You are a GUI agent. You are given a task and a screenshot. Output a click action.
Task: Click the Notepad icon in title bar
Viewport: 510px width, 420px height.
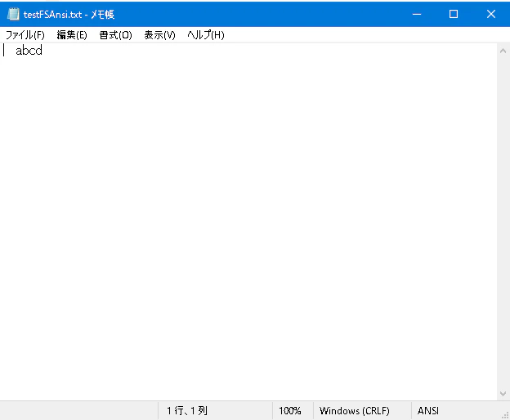tap(13, 15)
